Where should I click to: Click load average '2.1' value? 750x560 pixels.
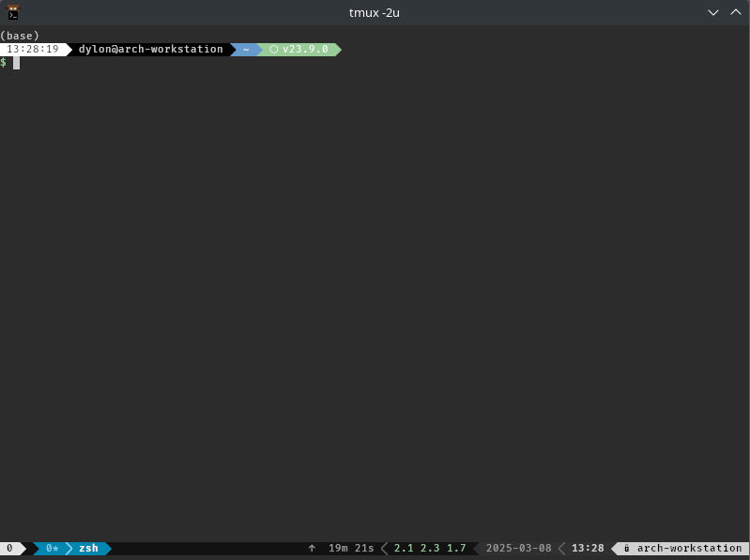pos(404,548)
